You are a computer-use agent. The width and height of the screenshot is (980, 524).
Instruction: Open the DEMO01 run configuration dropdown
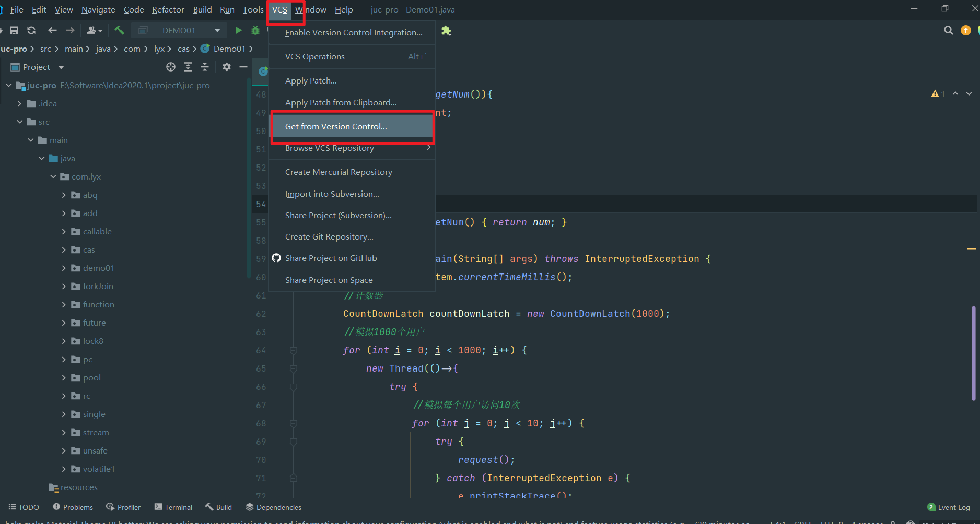tap(180, 30)
